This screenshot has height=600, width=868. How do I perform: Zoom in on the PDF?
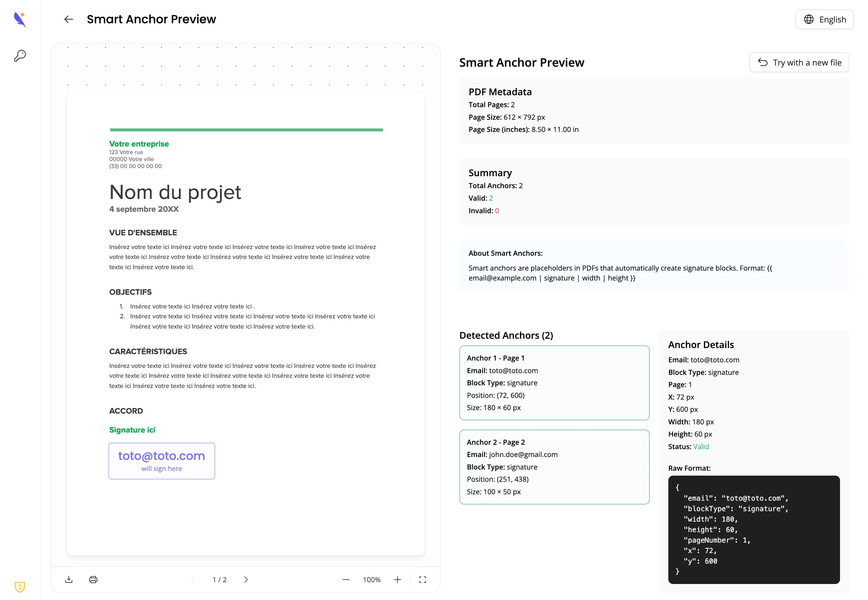[397, 579]
